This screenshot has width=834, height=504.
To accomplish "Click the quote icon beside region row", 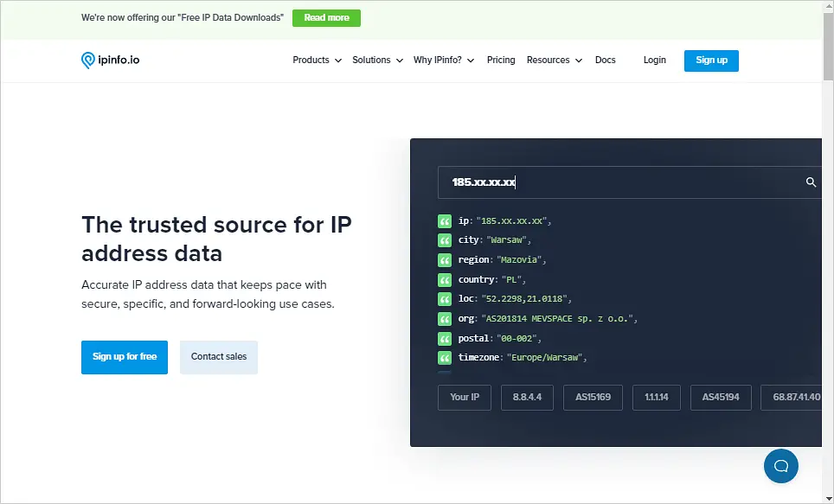I will click(x=445, y=260).
